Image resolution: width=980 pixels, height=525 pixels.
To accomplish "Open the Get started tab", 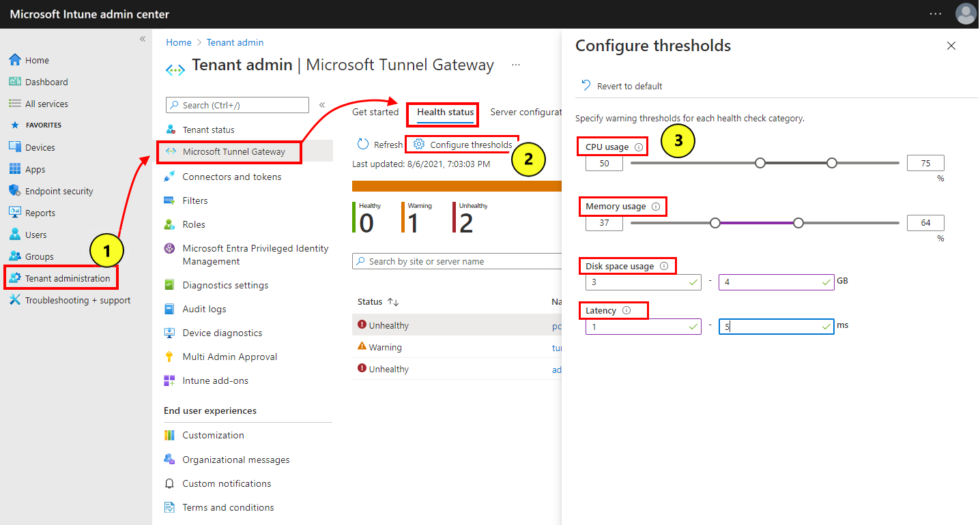I will 375,112.
